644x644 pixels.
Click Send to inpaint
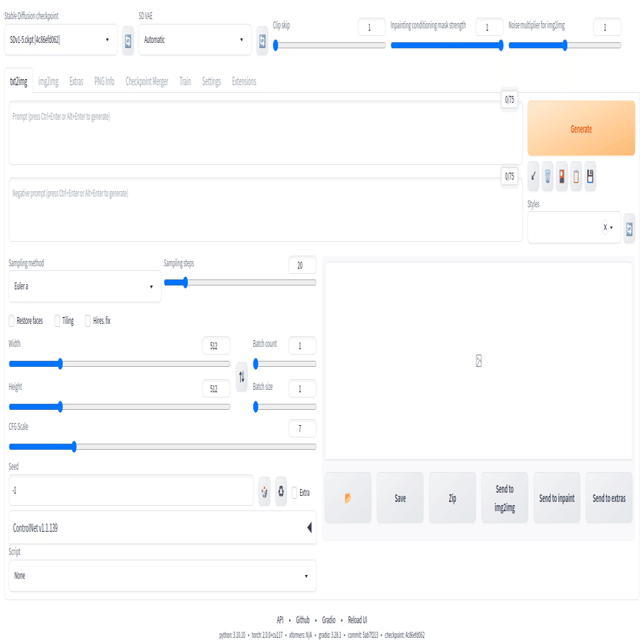(556, 498)
